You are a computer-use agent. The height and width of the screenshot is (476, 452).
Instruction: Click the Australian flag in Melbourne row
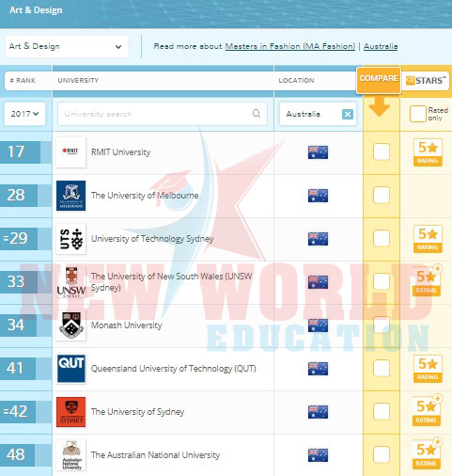318,196
